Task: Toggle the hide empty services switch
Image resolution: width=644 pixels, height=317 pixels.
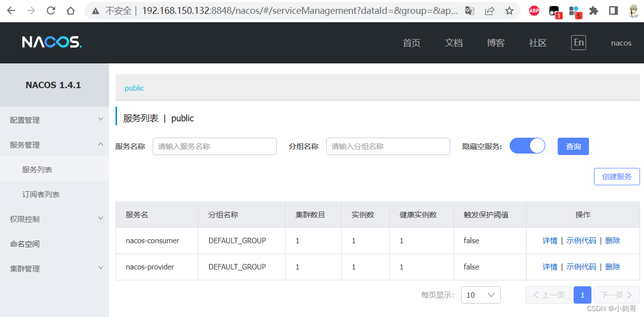Action: (x=527, y=146)
